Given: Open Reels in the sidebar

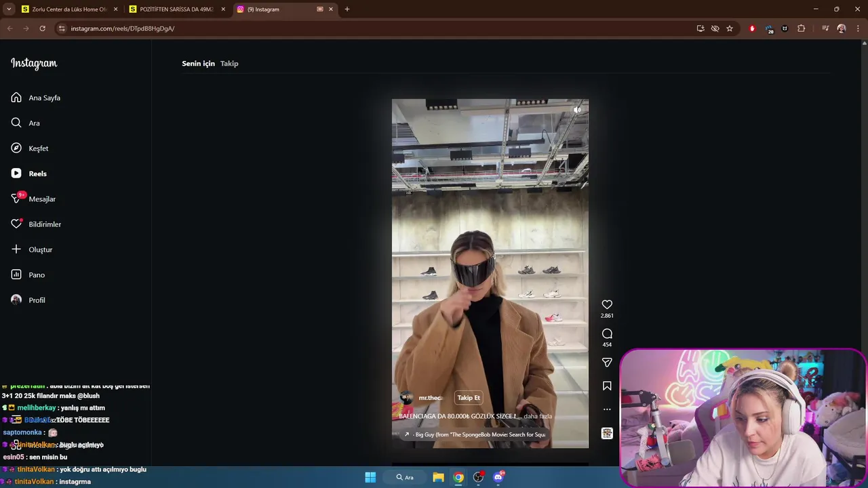Looking at the screenshot, I should click(29, 174).
